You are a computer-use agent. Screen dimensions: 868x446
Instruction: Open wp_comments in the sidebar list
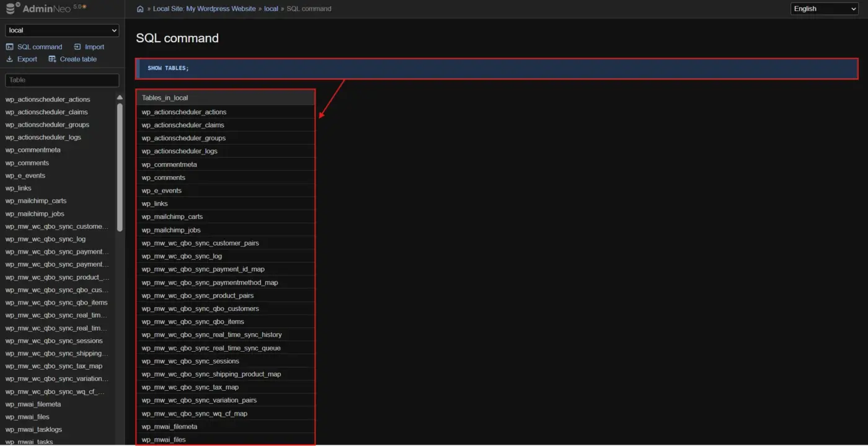(27, 163)
